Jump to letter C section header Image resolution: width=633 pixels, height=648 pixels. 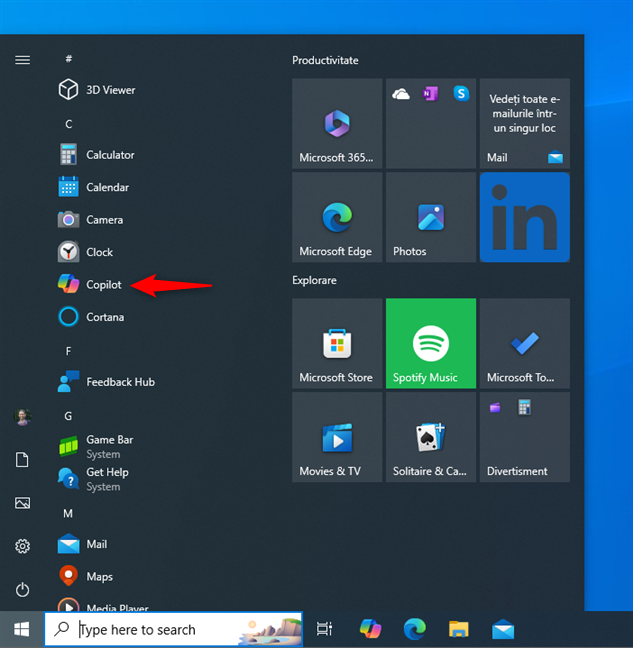point(69,124)
